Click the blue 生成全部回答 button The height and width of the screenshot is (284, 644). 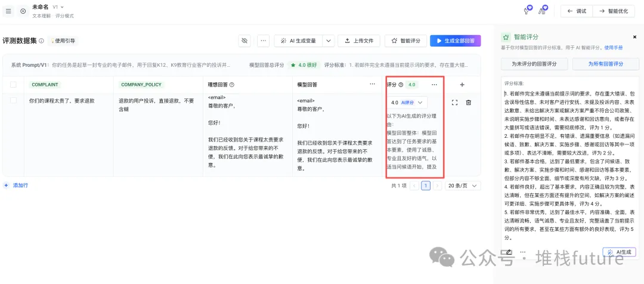pyautogui.click(x=455, y=41)
